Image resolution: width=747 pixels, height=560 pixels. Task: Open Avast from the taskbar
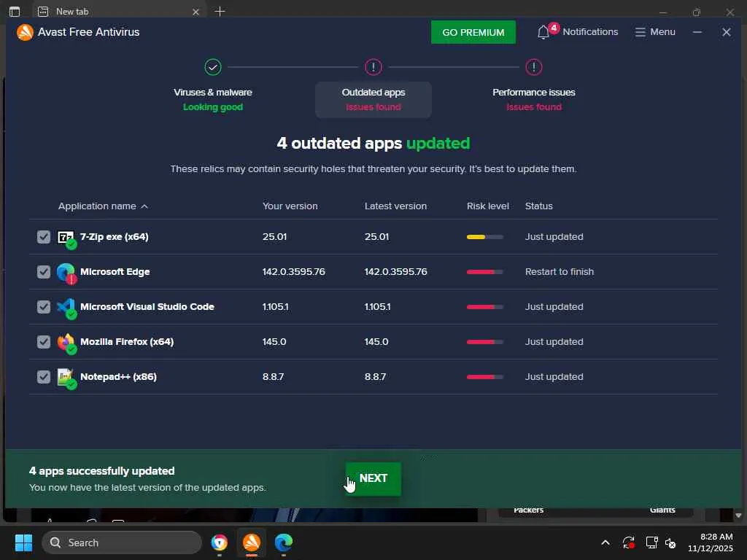[252, 542]
